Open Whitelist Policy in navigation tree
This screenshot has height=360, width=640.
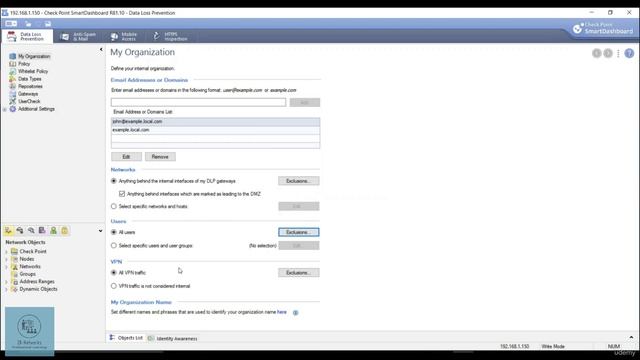[33, 71]
